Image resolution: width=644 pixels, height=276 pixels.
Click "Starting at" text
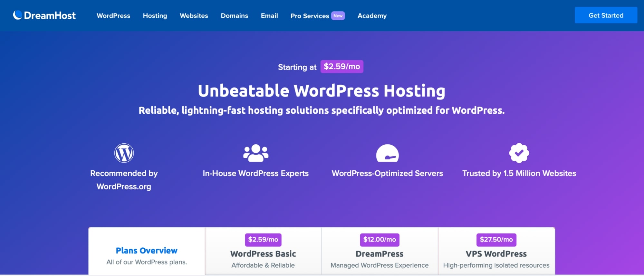[297, 67]
